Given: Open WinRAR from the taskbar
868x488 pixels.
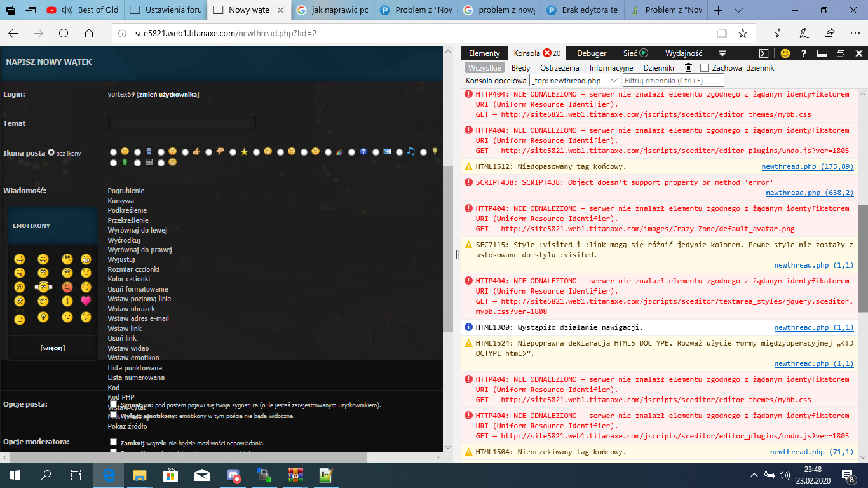Looking at the screenshot, I should pyautogui.click(x=293, y=475).
